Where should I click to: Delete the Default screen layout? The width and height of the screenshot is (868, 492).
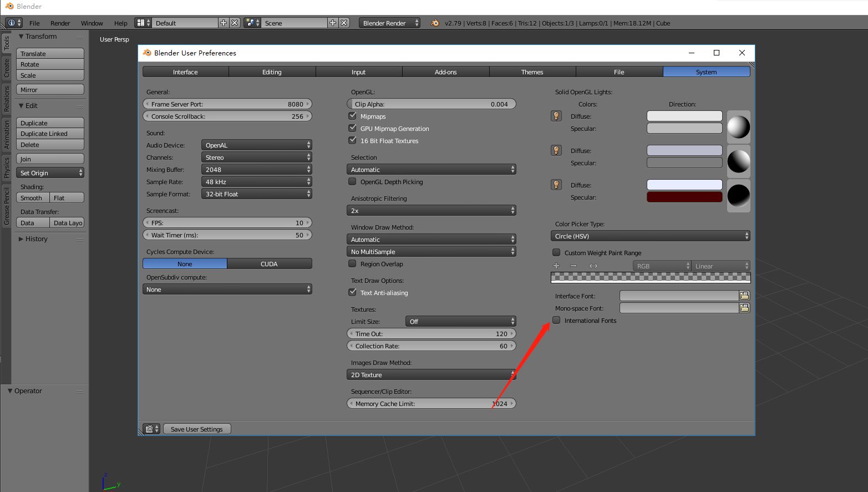click(235, 23)
